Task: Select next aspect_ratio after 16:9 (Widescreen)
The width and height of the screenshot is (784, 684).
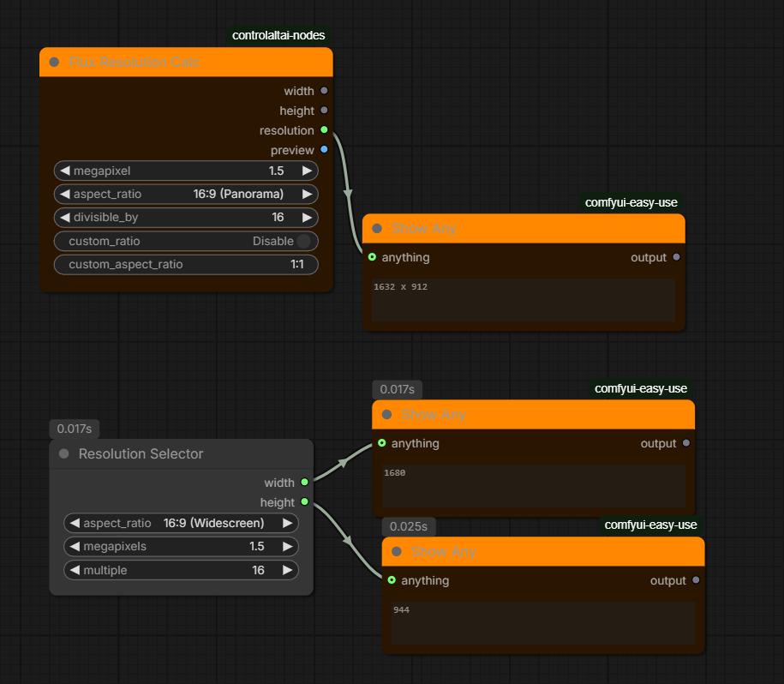Action: pyautogui.click(x=288, y=523)
